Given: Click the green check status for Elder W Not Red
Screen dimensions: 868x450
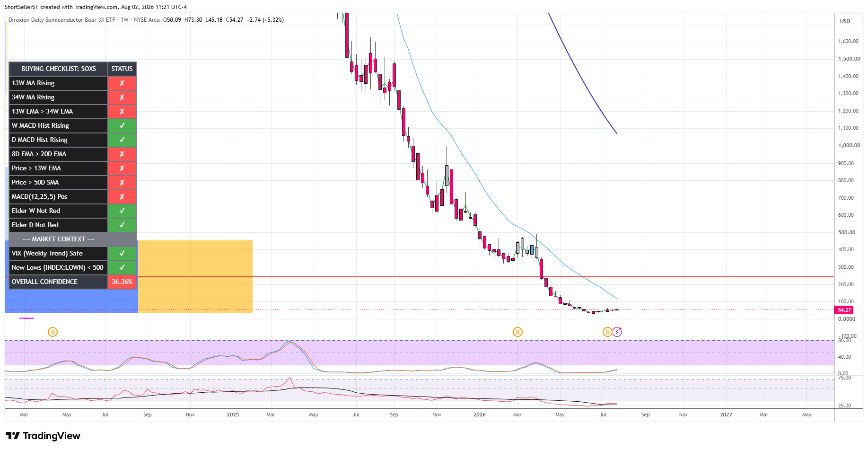Looking at the screenshot, I should coord(122,211).
